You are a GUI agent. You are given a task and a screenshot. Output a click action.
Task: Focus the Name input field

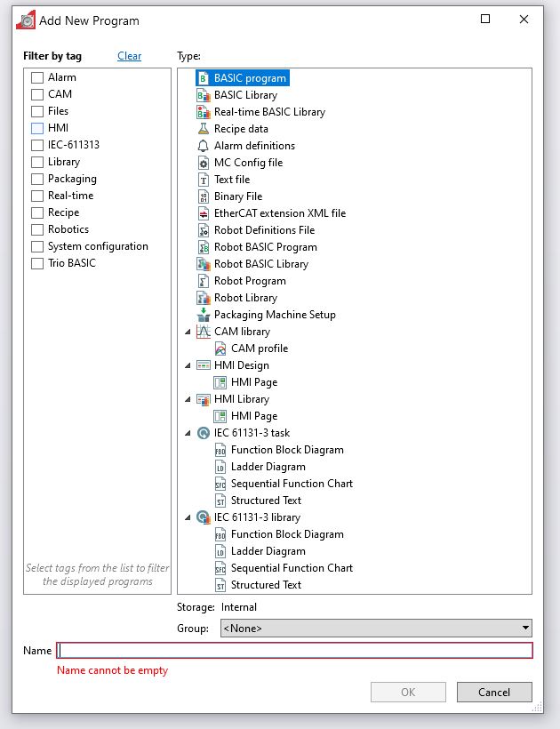pos(294,651)
